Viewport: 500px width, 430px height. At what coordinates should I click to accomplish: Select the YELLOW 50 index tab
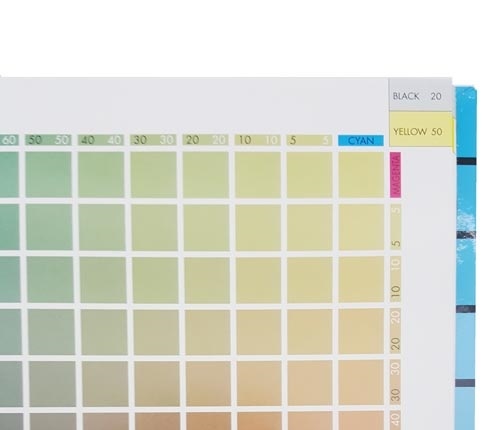(x=421, y=130)
